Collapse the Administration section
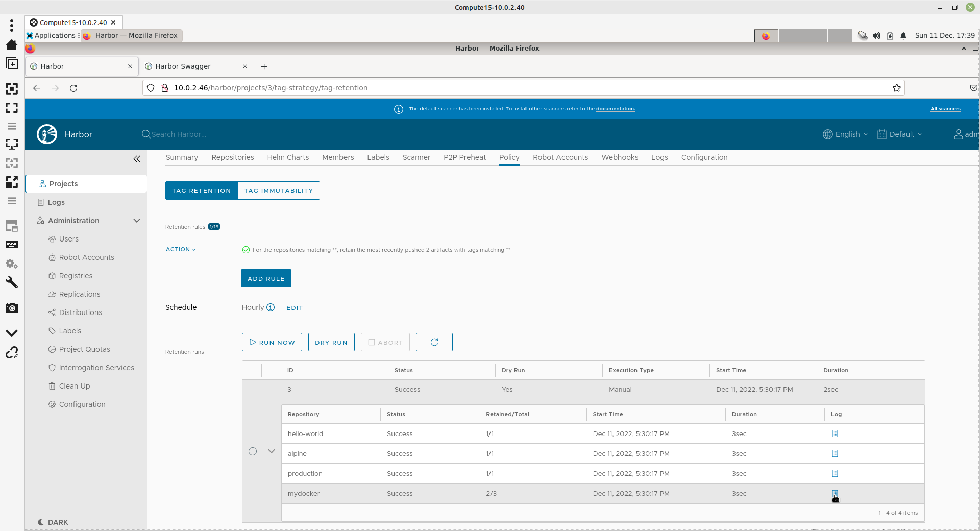Viewport: 980px width, 531px height. click(x=136, y=221)
